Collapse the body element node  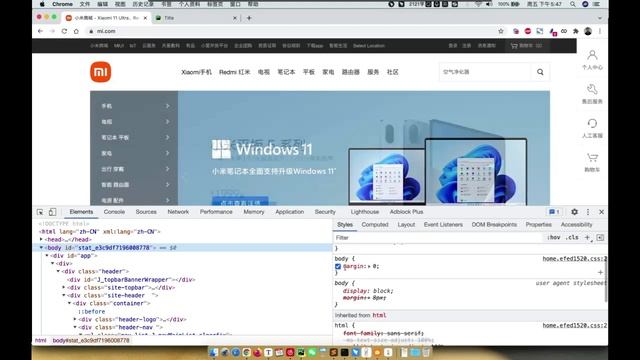(x=41, y=248)
